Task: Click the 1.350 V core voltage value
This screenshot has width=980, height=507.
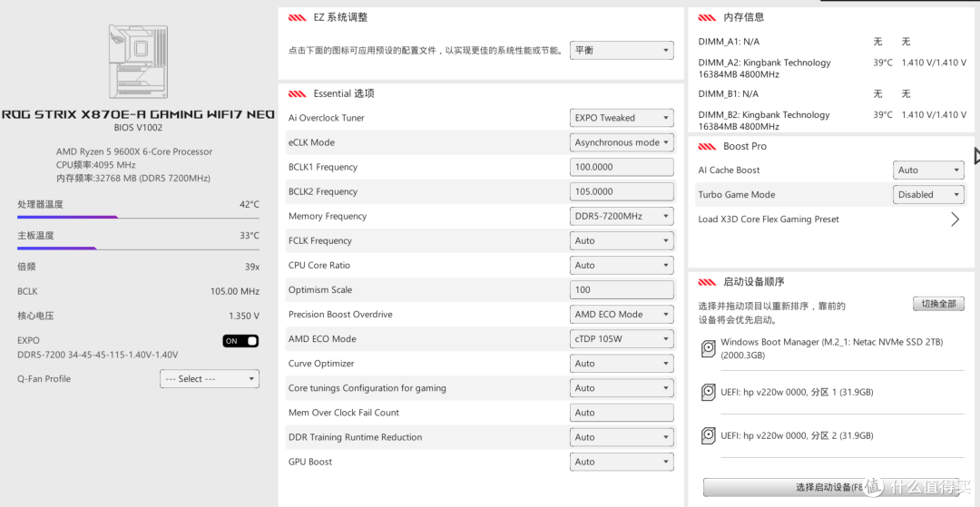Action: (244, 316)
